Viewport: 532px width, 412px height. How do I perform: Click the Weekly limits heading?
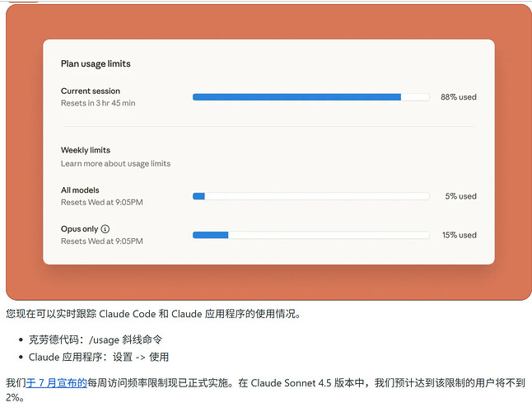tap(86, 150)
